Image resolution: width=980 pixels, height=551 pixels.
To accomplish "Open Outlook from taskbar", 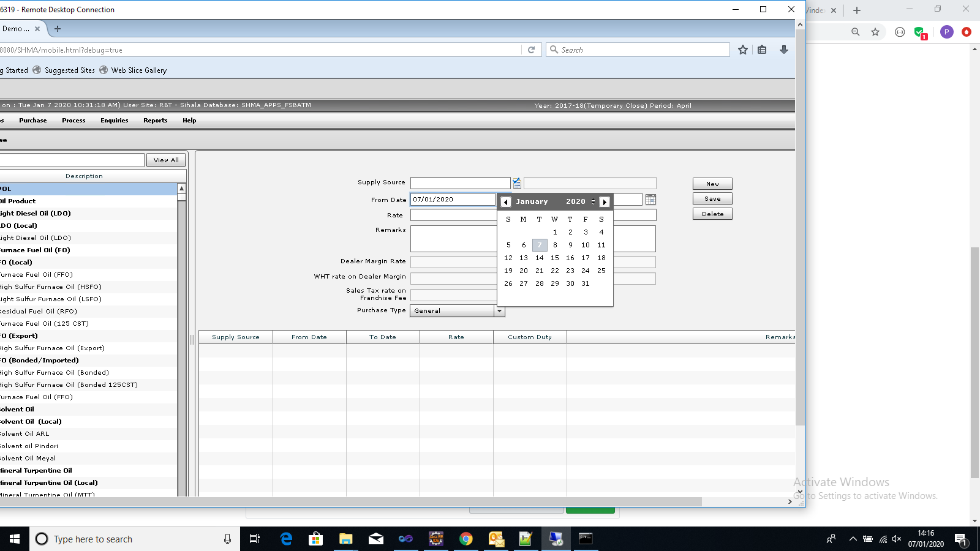I will coord(496,539).
